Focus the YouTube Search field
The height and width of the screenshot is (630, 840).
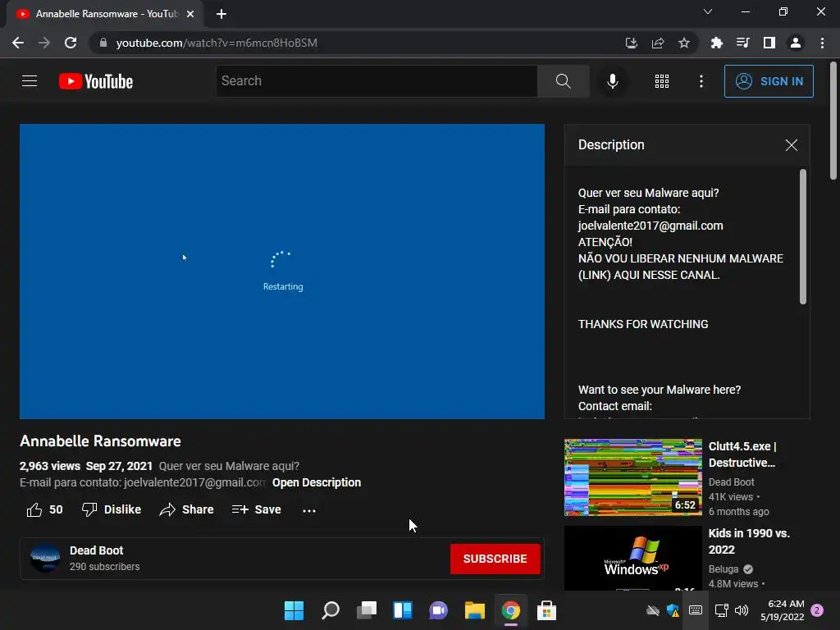(377, 81)
